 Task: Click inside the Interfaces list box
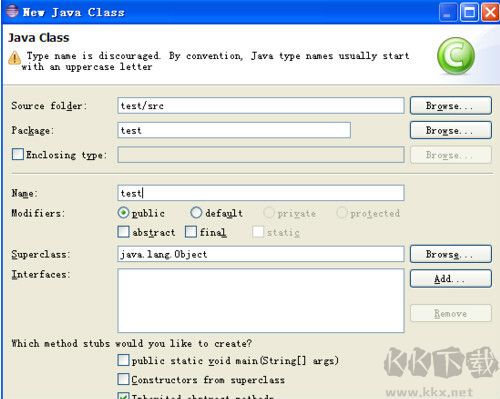(261, 301)
